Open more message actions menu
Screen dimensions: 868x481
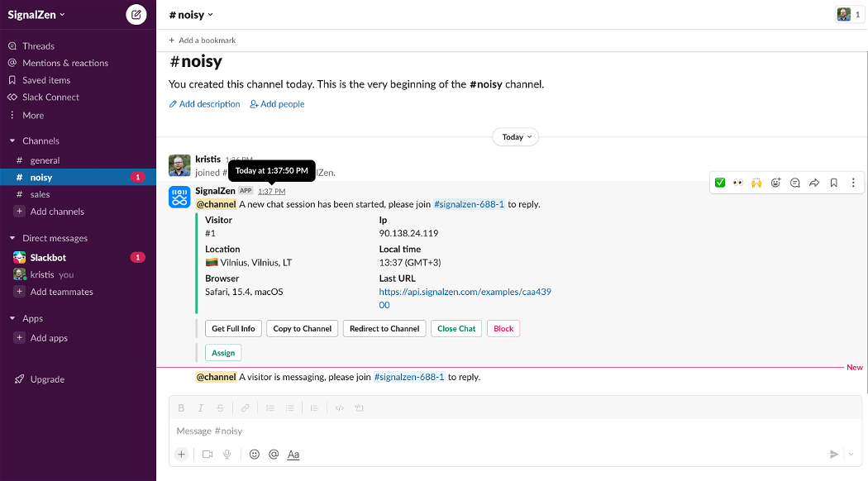tap(853, 183)
